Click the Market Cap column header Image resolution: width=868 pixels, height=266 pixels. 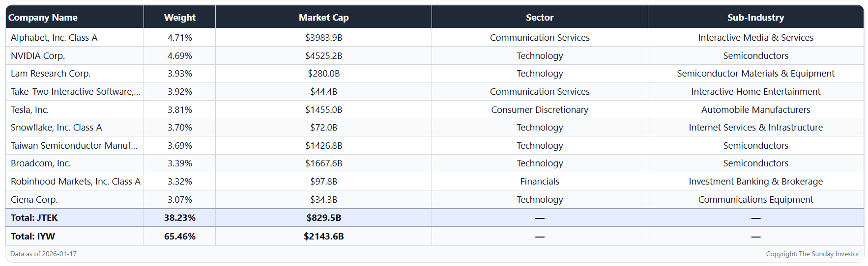click(x=323, y=18)
